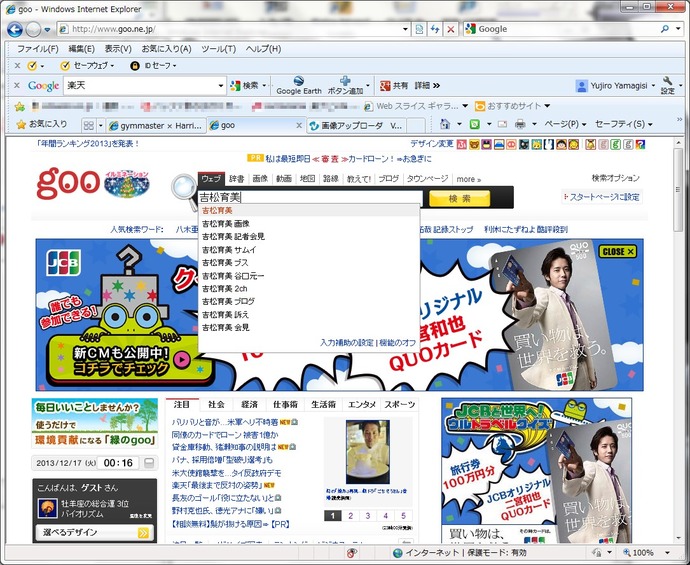Click inside the goo search input field
The height and width of the screenshot is (565, 690).
click(x=310, y=198)
